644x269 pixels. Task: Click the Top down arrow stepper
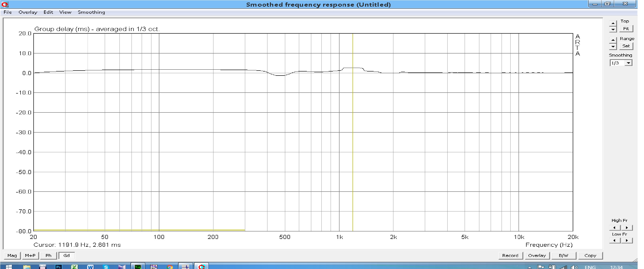click(613, 29)
